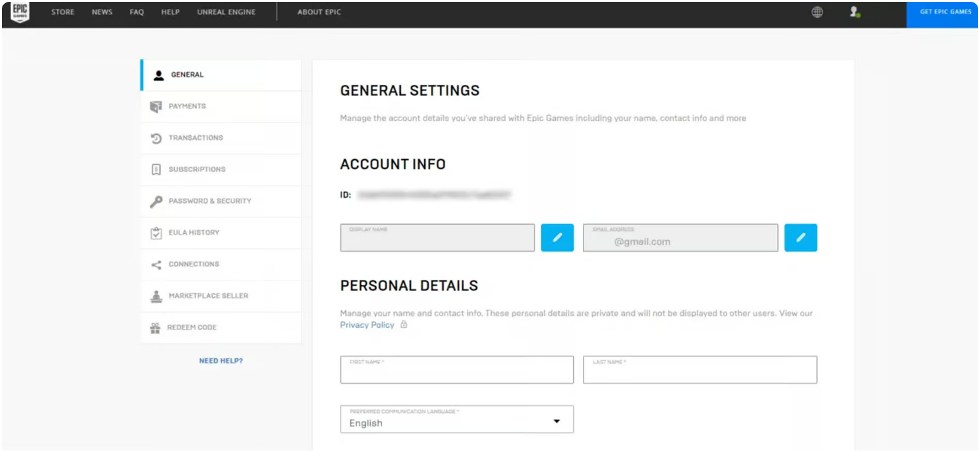This screenshot has height=451, width=980.
Task: Open the News menu item
Action: click(x=102, y=12)
